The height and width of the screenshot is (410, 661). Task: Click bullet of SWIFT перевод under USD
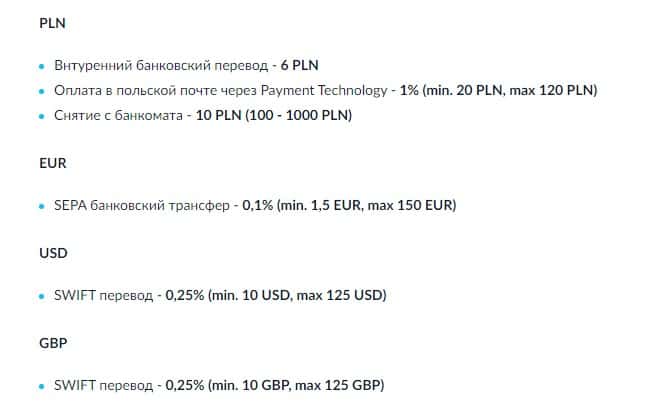41,297
